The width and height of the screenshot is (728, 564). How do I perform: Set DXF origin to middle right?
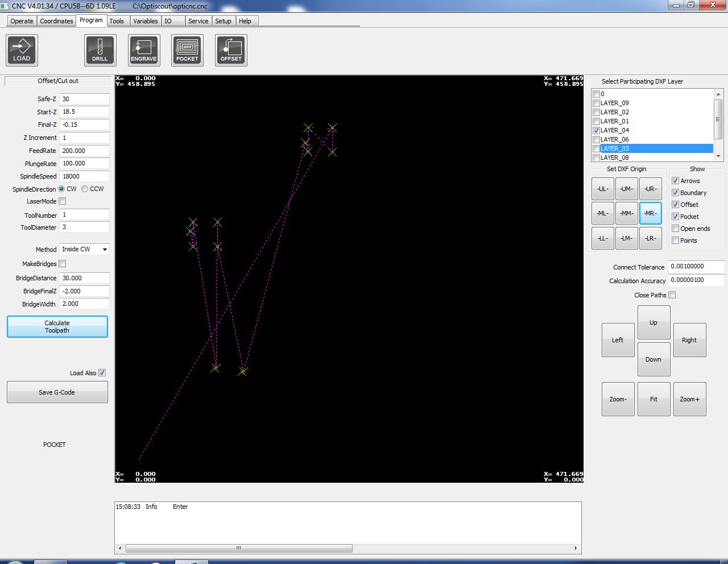click(x=651, y=213)
